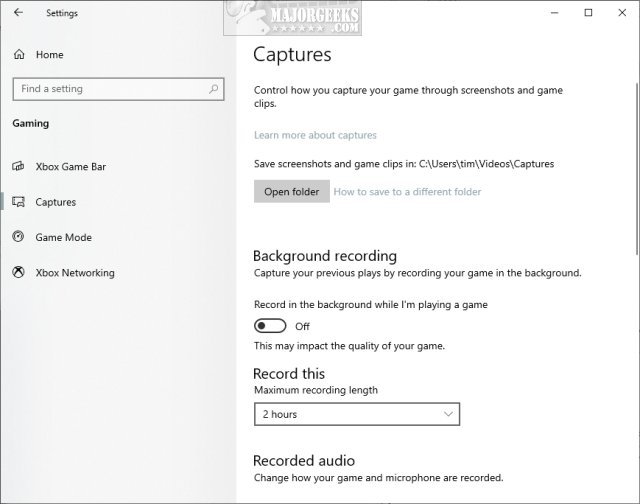The width and height of the screenshot is (640, 504).
Task: Go to Xbox Networking settings
Action: pos(74,272)
